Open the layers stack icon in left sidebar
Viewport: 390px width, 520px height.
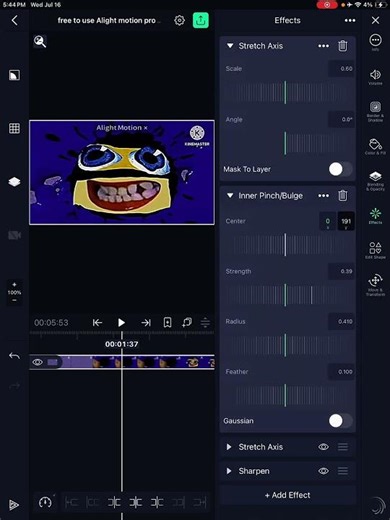(x=14, y=182)
